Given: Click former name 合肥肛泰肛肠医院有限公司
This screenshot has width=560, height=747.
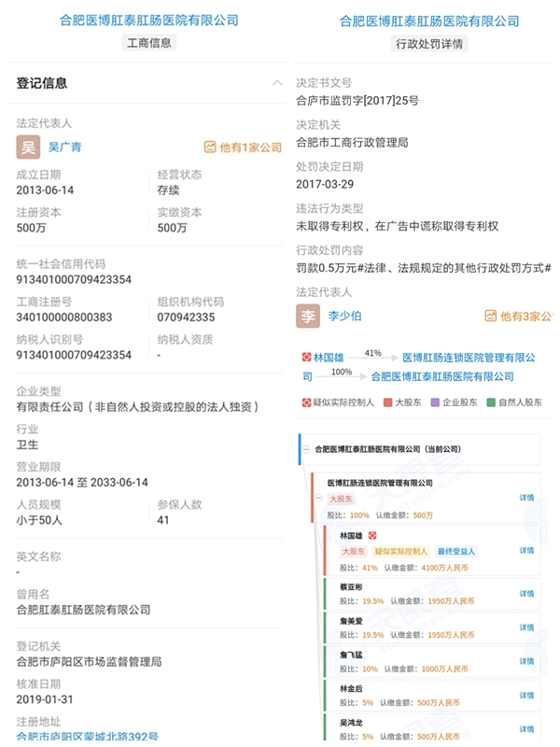Looking at the screenshot, I should coord(83,610).
